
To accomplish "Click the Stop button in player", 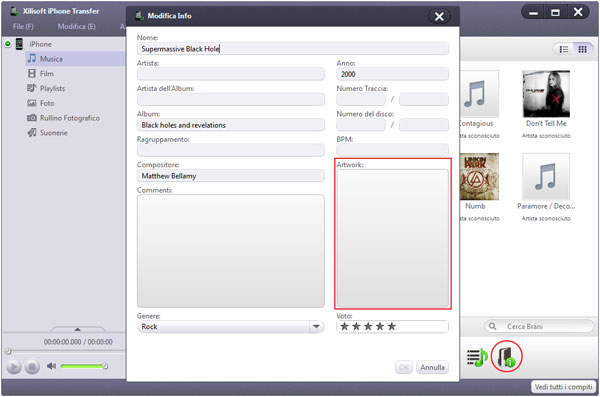I will point(32,367).
